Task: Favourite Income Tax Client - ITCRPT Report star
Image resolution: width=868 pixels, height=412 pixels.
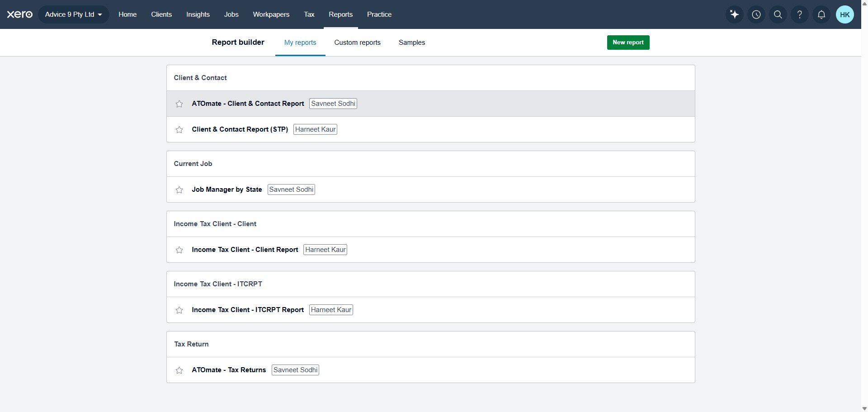Action: coord(179,310)
